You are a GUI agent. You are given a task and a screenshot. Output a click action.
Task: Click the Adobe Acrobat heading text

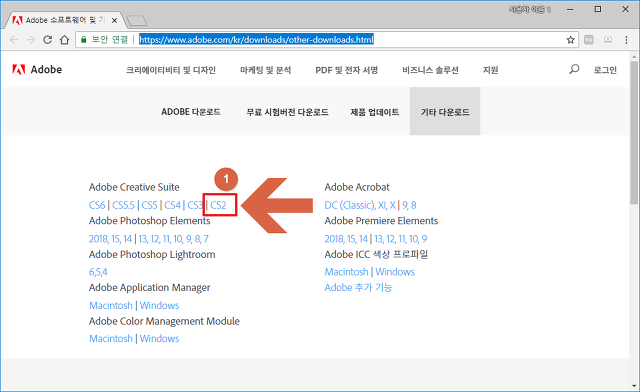pyautogui.click(x=357, y=187)
